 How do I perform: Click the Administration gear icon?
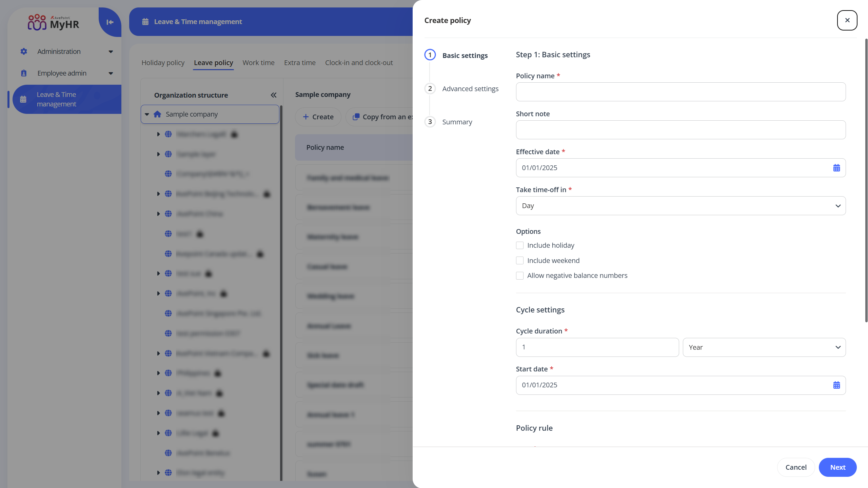(x=24, y=52)
